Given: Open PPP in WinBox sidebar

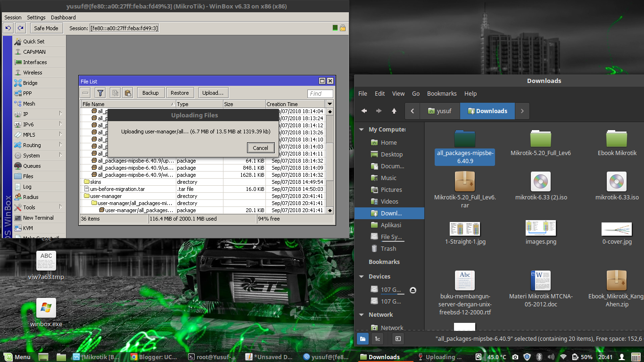Looking at the screenshot, I should pos(28,93).
